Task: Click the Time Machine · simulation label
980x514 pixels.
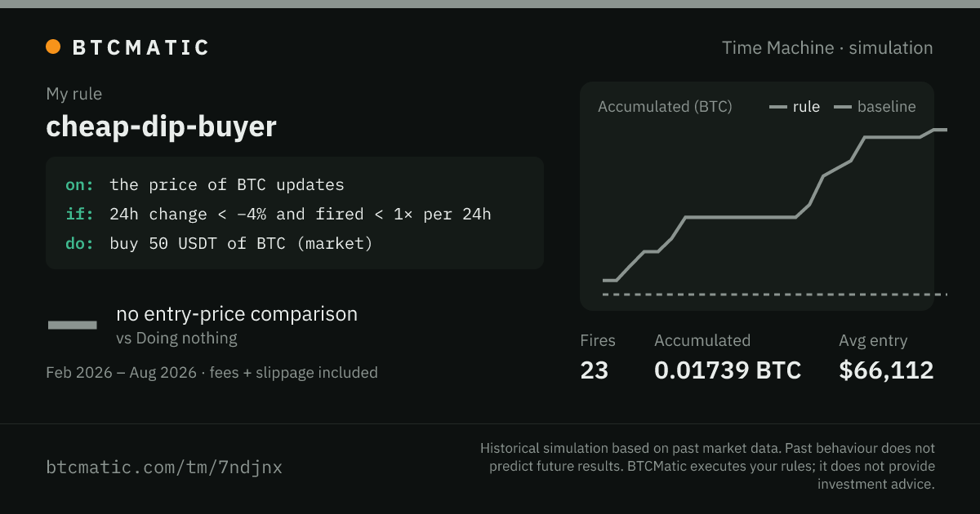Action: click(x=827, y=47)
